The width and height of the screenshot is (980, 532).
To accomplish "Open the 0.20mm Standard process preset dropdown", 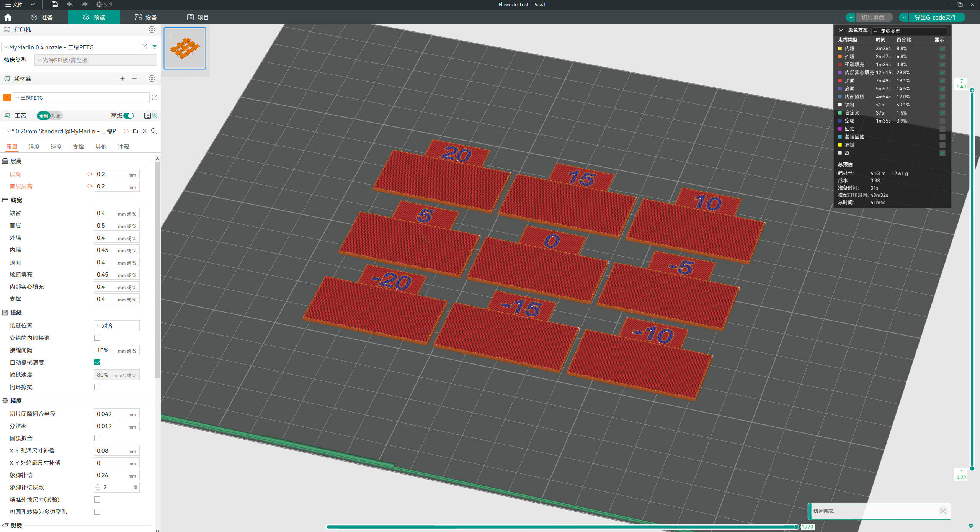I will [62, 131].
